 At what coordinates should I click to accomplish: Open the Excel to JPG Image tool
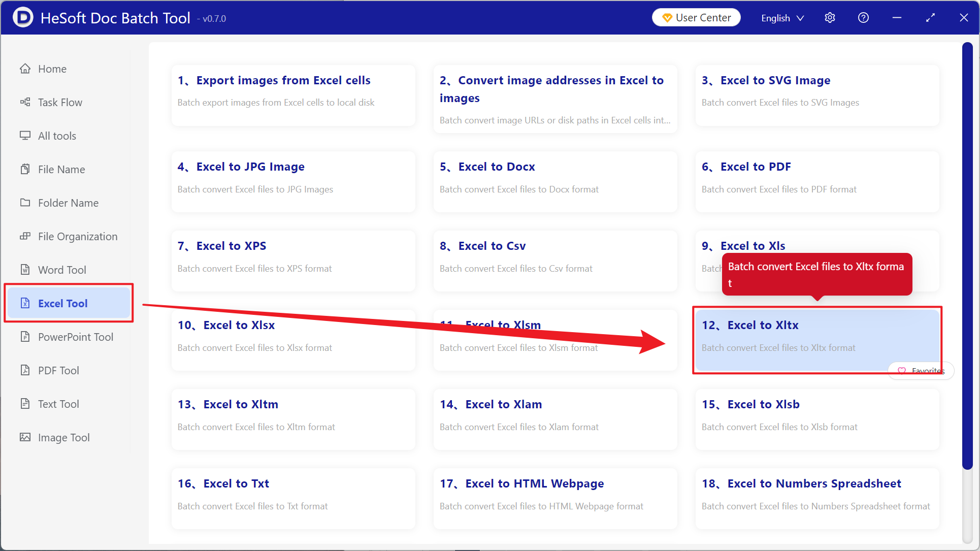click(293, 182)
